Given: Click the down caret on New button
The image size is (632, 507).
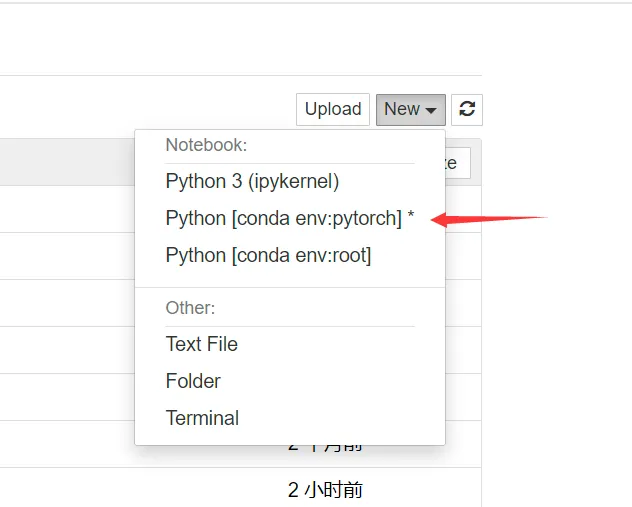Looking at the screenshot, I should [x=431, y=110].
